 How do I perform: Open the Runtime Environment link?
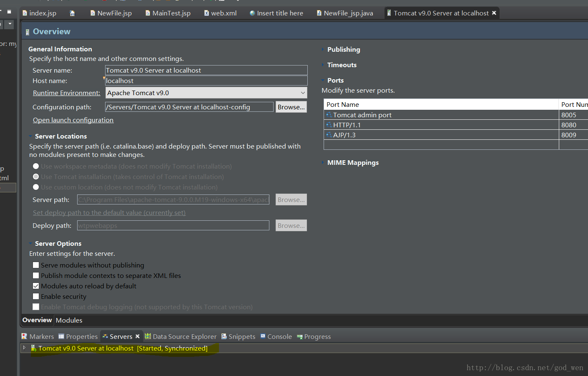(x=66, y=93)
